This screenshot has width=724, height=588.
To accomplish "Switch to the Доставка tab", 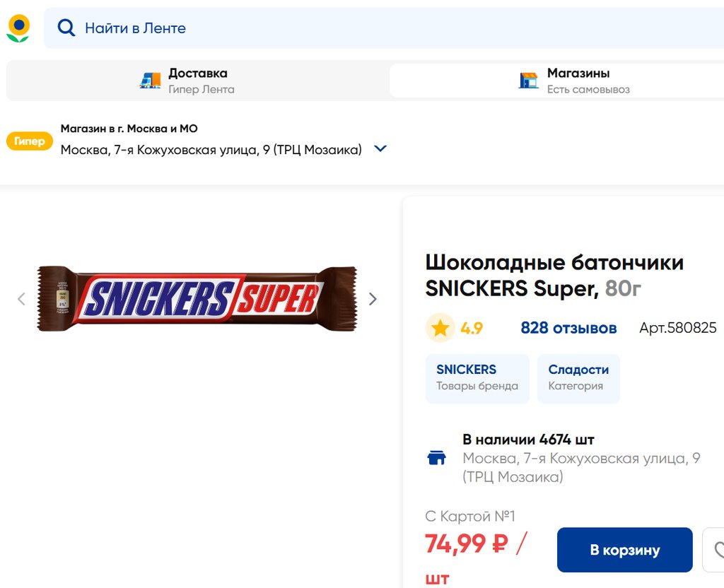I will 198,81.
